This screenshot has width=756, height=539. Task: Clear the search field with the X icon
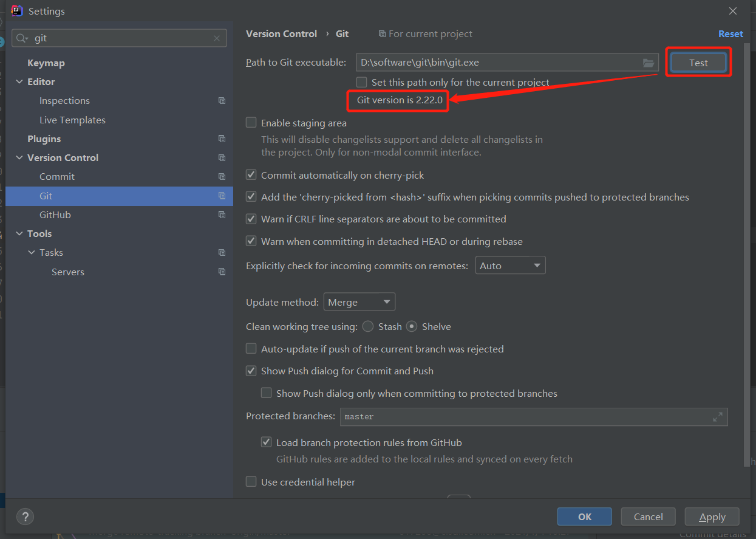pyautogui.click(x=217, y=38)
